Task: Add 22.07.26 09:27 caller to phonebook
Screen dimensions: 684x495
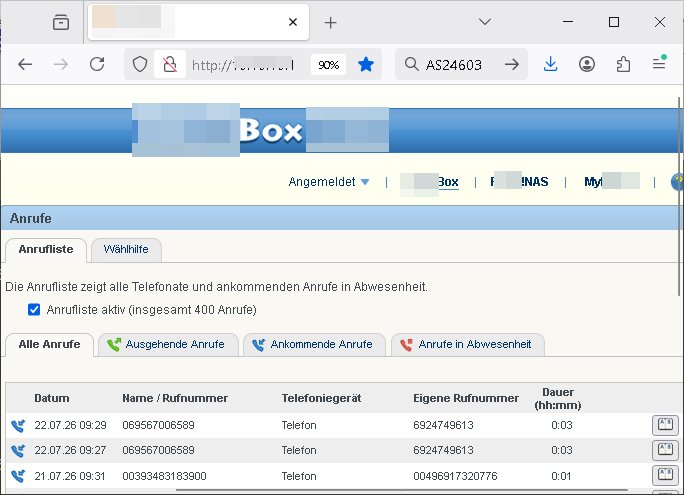Action: 665,450
